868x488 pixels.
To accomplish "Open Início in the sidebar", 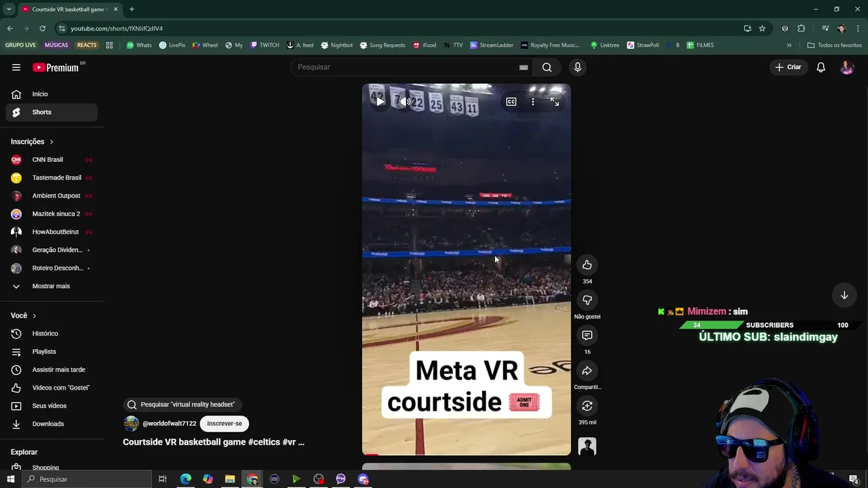I will click(52, 94).
